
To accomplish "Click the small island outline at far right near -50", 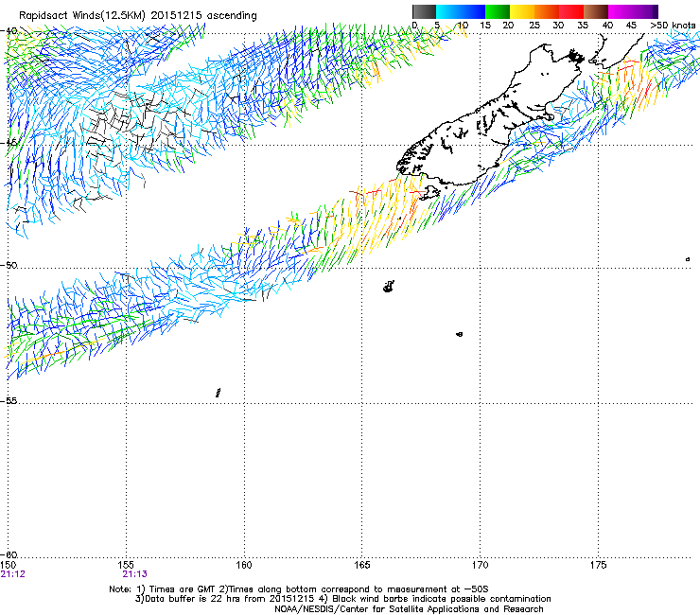I will click(x=688, y=259).
